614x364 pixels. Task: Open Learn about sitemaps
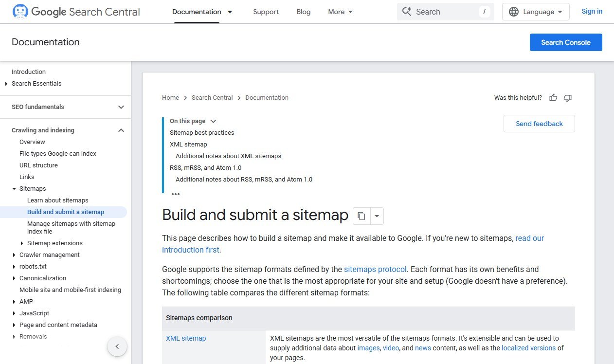click(58, 200)
